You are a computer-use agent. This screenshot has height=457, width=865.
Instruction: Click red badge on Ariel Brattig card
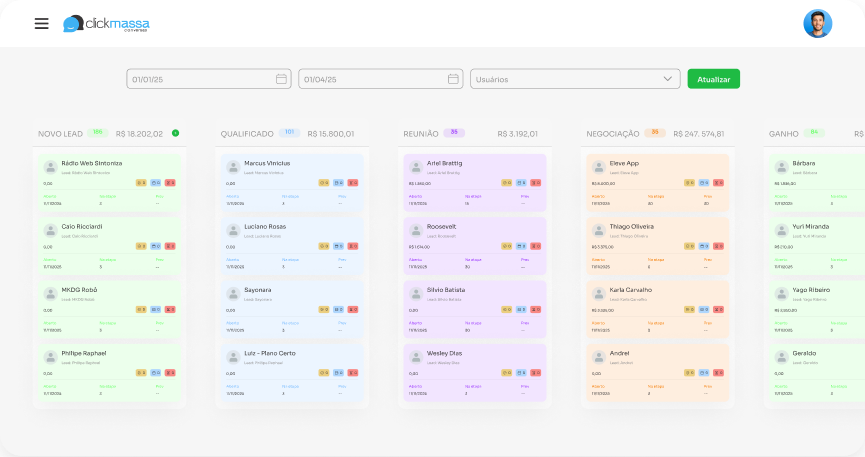(x=535, y=183)
